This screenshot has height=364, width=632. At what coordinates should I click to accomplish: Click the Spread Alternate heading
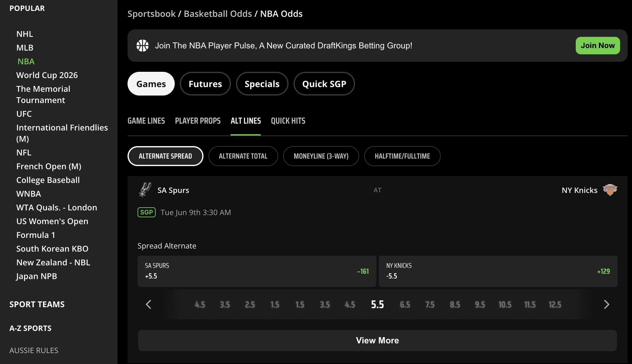(167, 246)
